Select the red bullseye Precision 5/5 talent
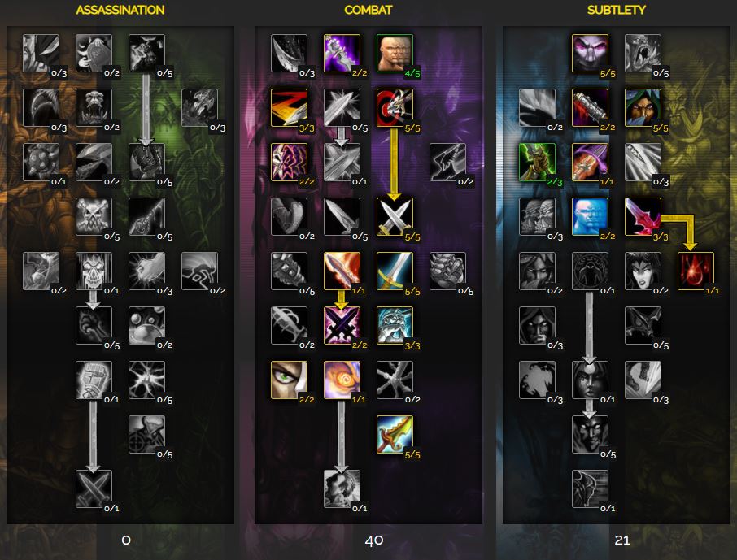The width and height of the screenshot is (737, 560). point(395,107)
